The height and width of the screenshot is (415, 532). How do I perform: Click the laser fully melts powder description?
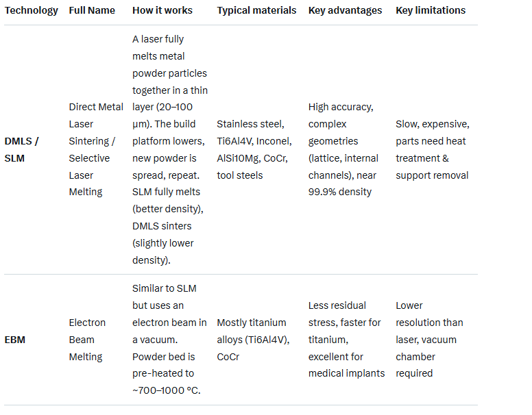coord(169,149)
